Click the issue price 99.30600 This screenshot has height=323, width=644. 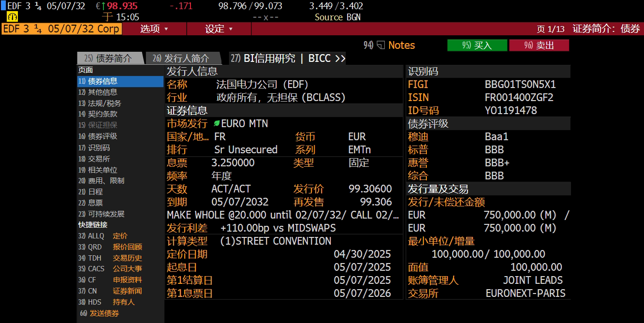[x=370, y=189]
